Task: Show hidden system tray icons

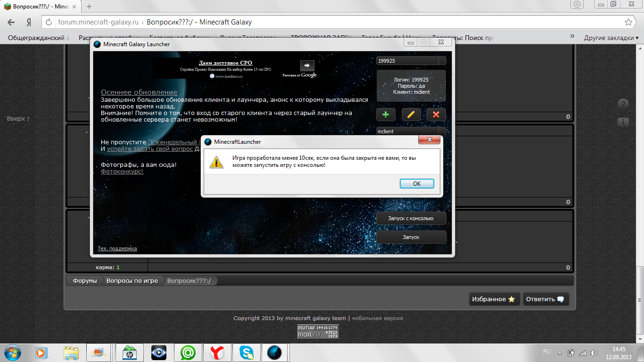Action: coord(560,353)
